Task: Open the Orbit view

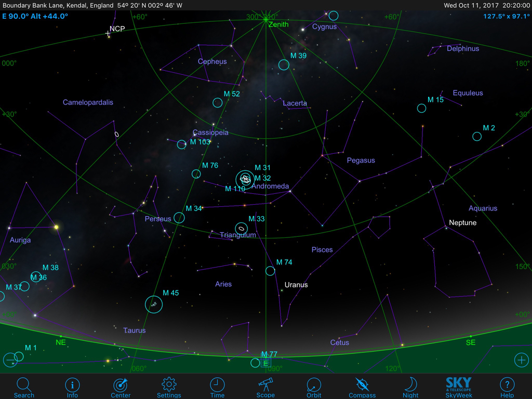Action: [314, 387]
